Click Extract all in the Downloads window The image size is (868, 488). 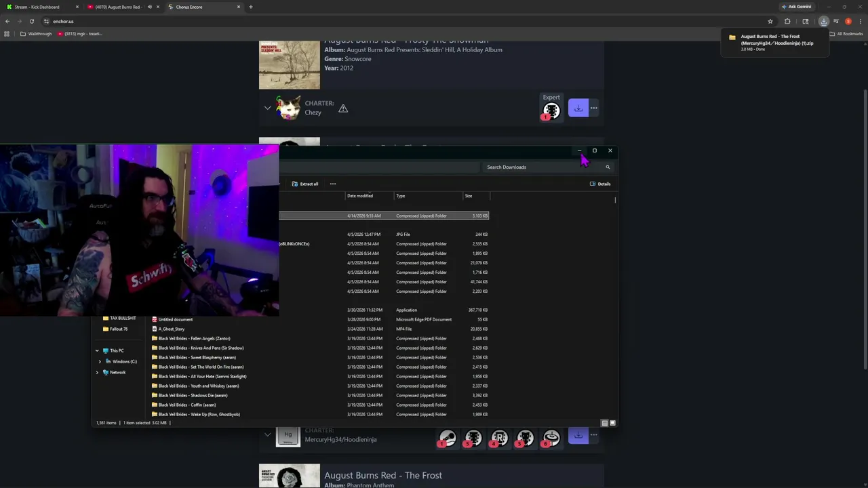coord(305,184)
